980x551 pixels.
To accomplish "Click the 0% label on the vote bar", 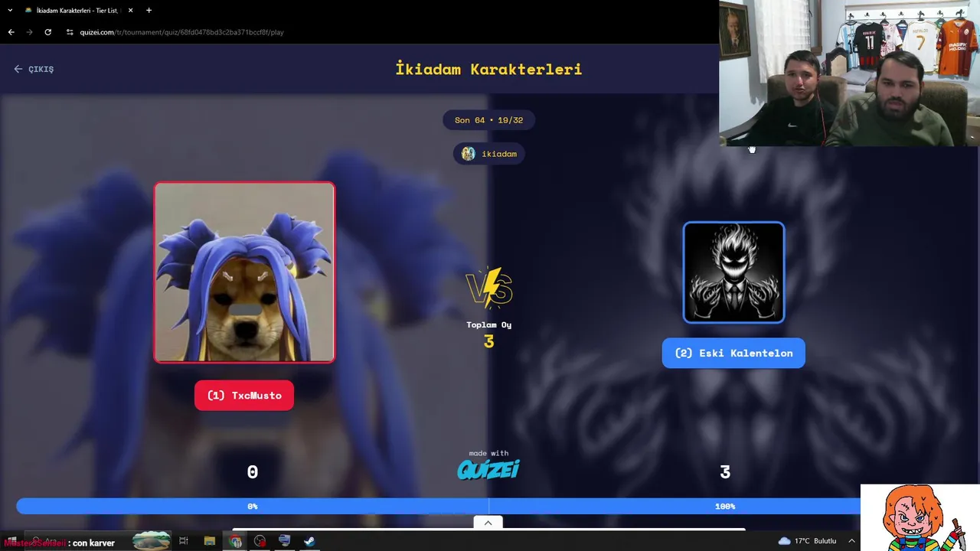I will click(x=252, y=506).
